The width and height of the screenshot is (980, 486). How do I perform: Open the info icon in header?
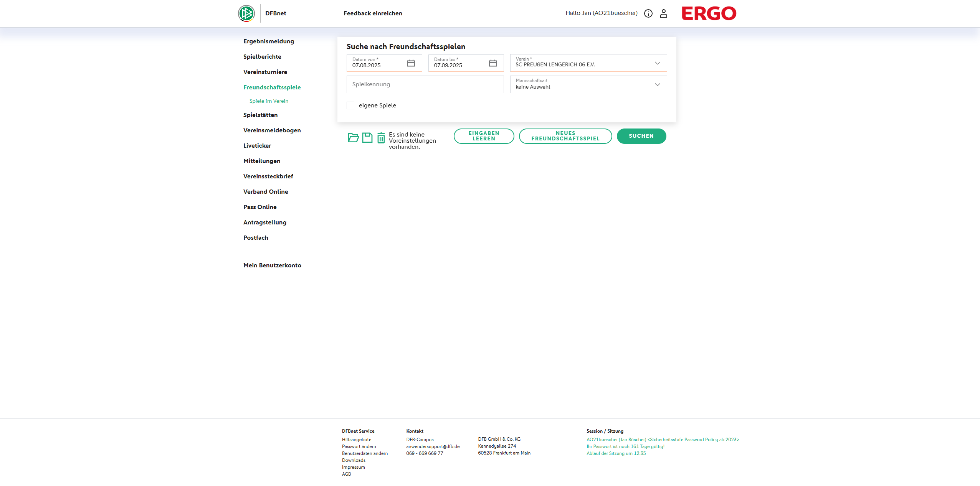pyautogui.click(x=648, y=13)
